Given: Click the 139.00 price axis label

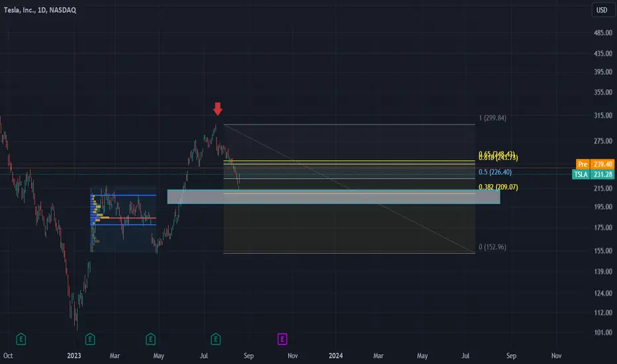Looking at the screenshot, I should point(603,272).
